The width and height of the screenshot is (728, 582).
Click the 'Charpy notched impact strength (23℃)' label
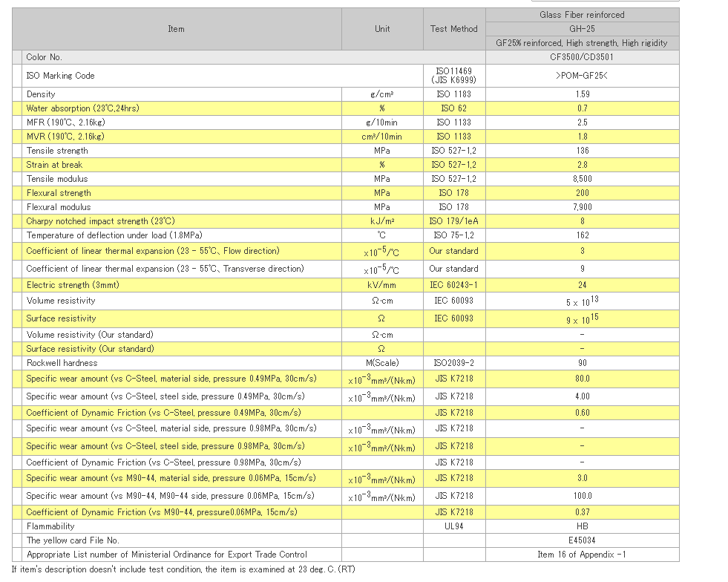tap(100, 221)
